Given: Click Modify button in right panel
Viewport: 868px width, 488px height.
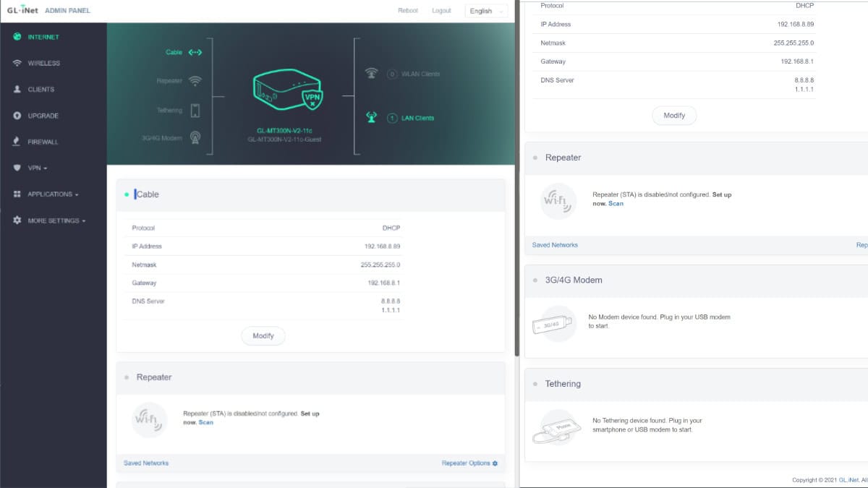Looking at the screenshot, I should (x=674, y=116).
